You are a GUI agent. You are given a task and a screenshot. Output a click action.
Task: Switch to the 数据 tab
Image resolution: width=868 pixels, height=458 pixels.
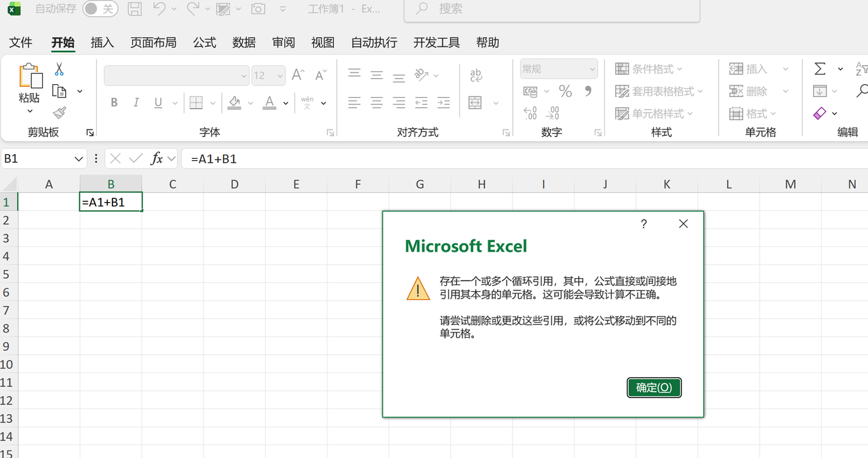(x=244, y=42)
